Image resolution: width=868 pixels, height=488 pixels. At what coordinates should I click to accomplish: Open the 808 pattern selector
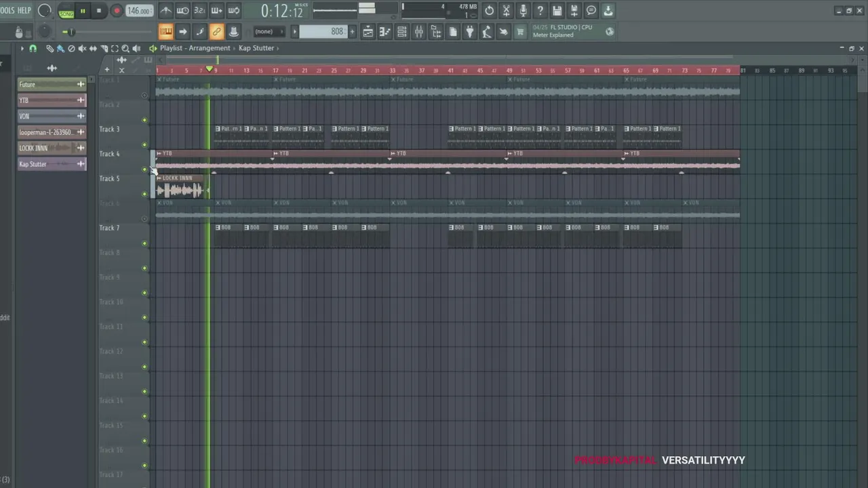click(323, 32)
